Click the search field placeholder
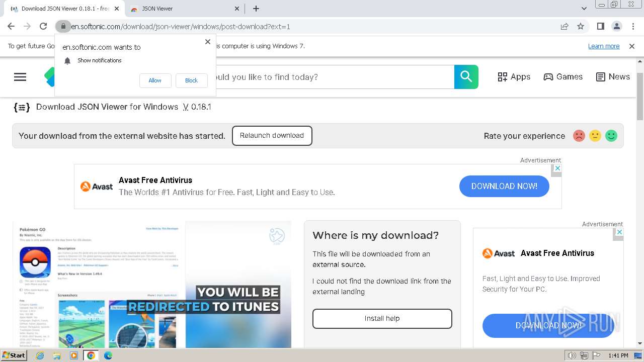 point(267,77)
